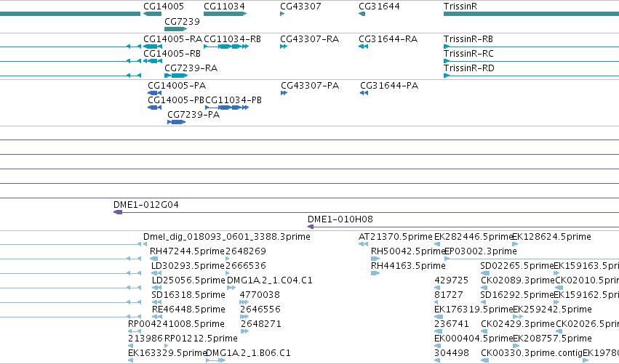
Task: Click DMG1A.2_1.B06.C1 alignment
Action: tap(248, 352)
